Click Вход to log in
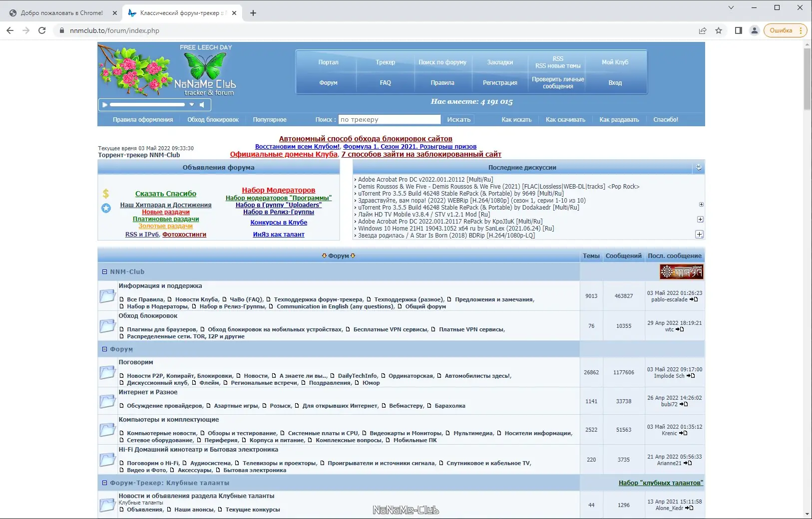The height and width of the screenshot is (519, 812). coord(615,83)
